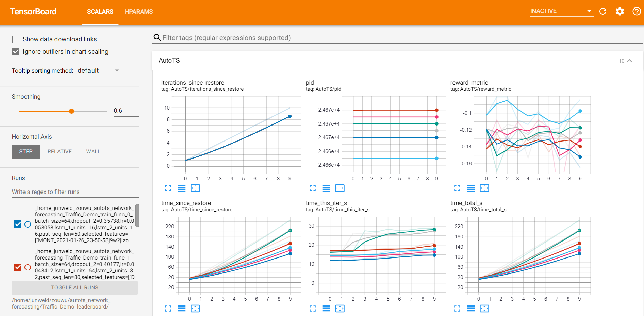Expand iterations_since_restore chart to full size
The image size is (644, 316).
pyautogui.click(x=168, y=188)
